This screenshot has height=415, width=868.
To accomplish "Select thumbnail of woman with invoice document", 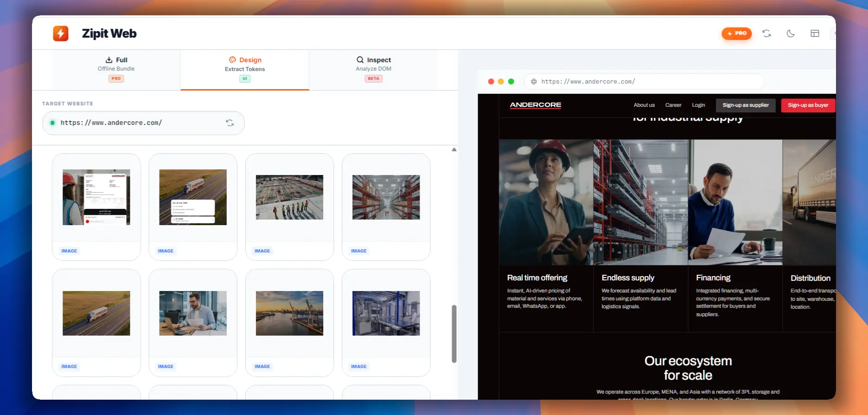I will pyautogui.click(x=96, y=197).
